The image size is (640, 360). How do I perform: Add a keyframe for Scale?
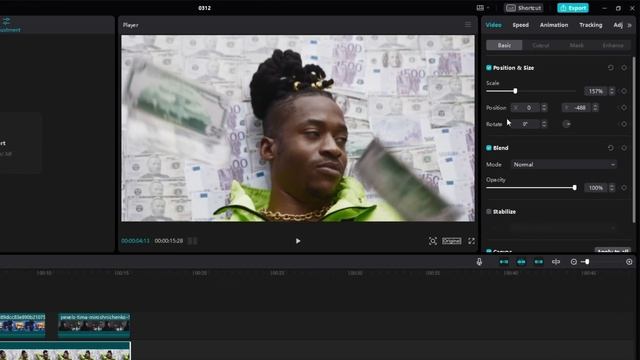624,91
